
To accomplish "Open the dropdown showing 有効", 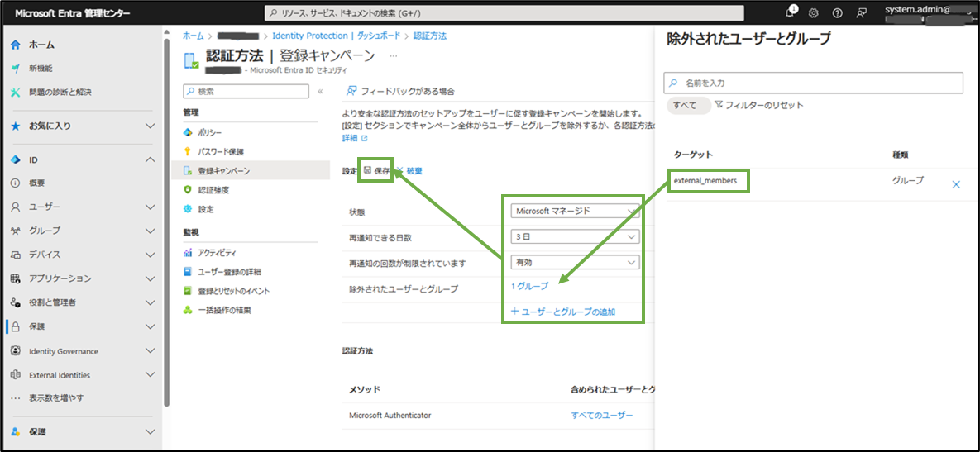I will 575,263.
